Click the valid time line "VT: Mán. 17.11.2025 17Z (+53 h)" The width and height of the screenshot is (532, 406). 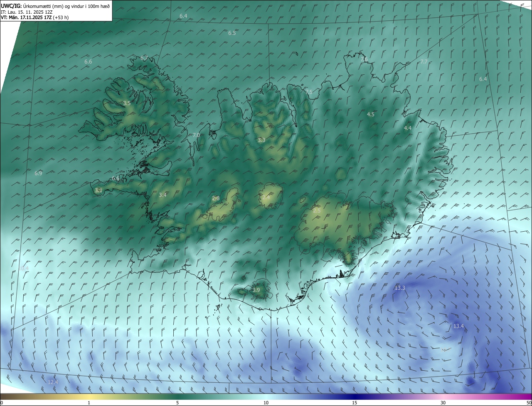tap(34, 17)
